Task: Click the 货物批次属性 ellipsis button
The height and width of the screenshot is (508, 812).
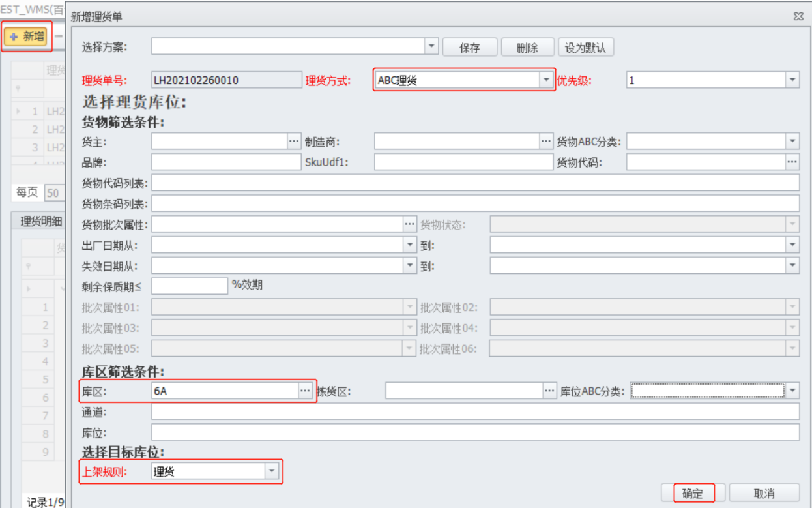Action: (409, 224)
